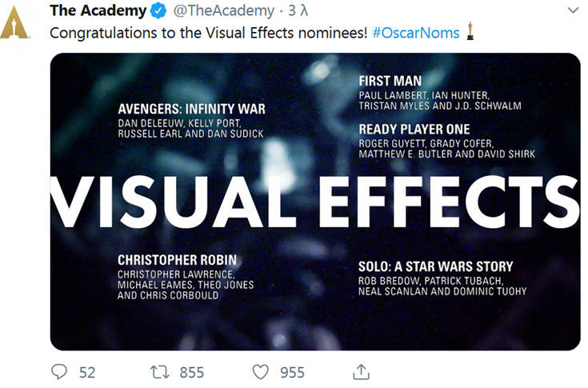Open the tweet timestamp 3 λ

pos(298,10)
